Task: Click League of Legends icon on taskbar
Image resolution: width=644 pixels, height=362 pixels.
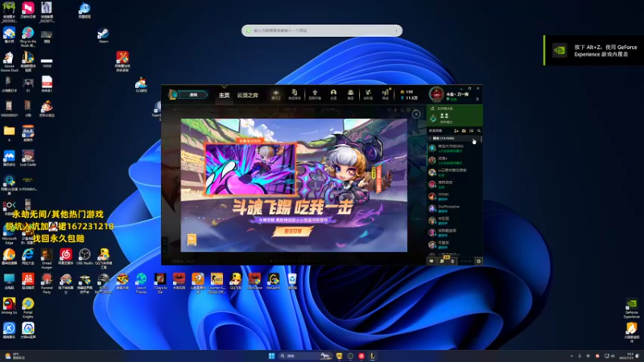Action: (x=373, y=356)
